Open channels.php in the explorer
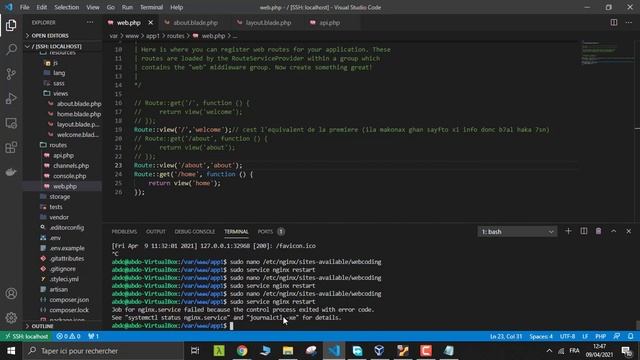Image resolution: width=640 pixels, height=360 pixels. (x=71, y=166)
